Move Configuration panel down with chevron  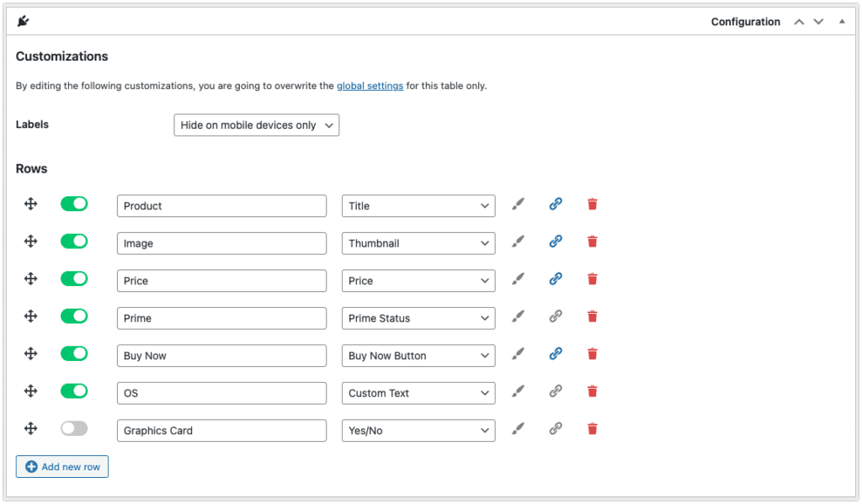pyautogui.click(x=818, y=21)
